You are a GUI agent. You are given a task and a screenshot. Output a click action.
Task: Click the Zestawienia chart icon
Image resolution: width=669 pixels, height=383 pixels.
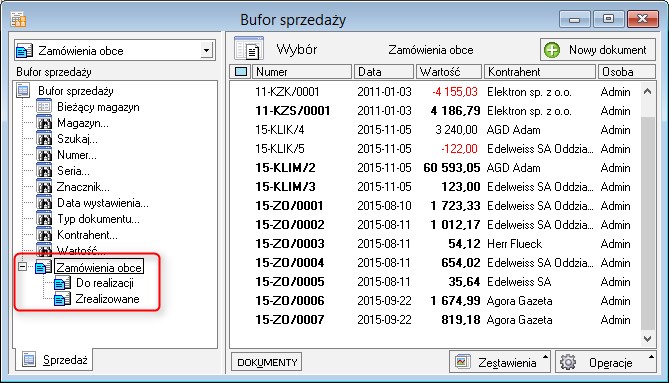pos(463,362)
